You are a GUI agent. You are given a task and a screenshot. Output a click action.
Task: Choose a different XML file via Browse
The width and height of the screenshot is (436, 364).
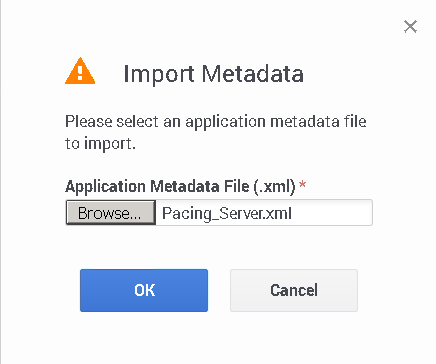111,213
